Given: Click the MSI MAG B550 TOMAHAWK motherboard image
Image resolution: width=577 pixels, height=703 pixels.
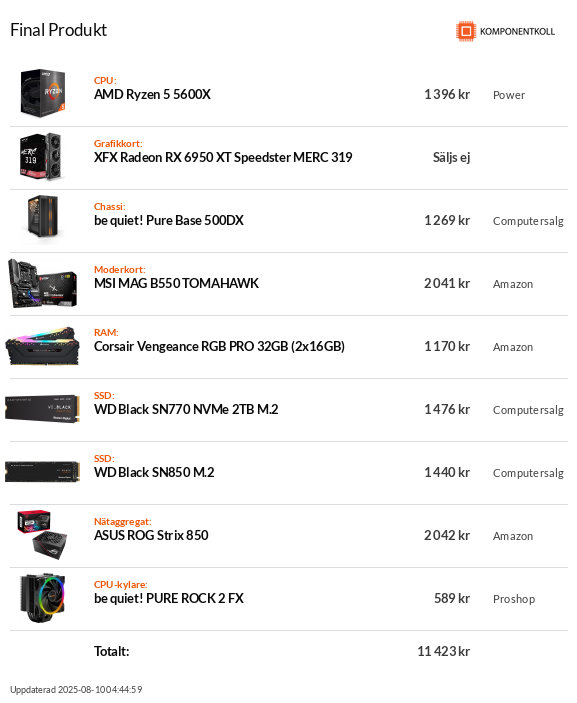Looking at the screenshot, I should (x=43, y=282).
